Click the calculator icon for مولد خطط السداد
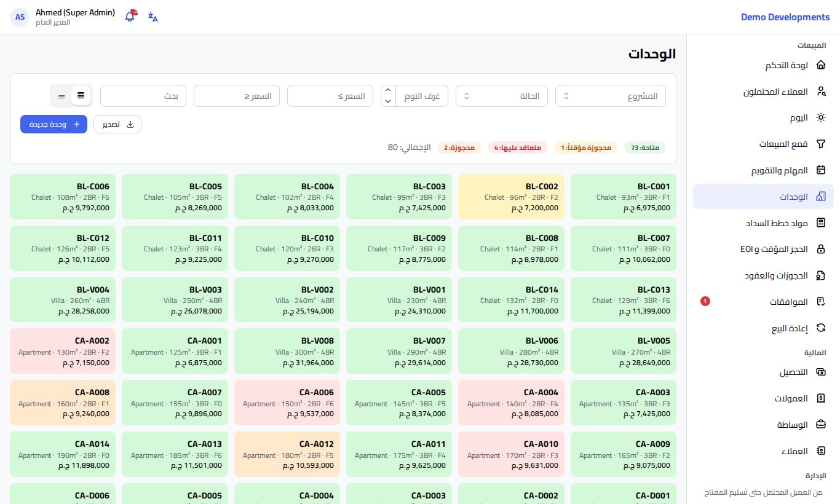Image resolution: width=840 pixels, height=504 pixels. (820, 222)
